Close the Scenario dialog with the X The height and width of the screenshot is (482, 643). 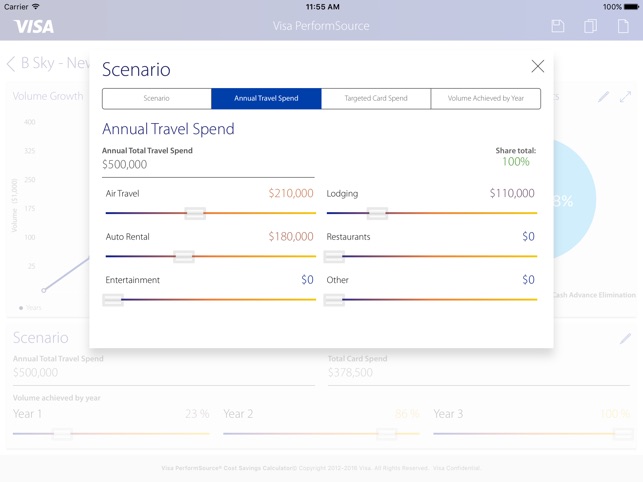pos(538,66)
